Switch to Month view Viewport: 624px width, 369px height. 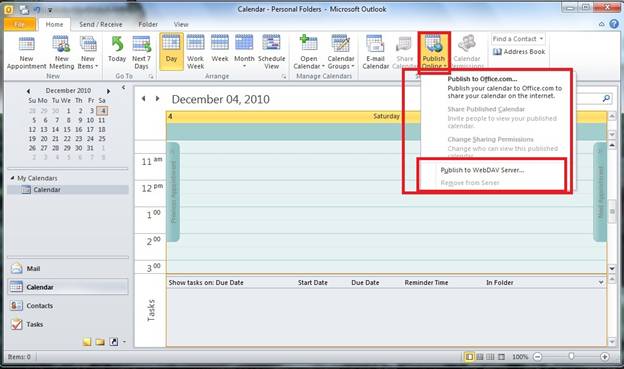[244, 52]
